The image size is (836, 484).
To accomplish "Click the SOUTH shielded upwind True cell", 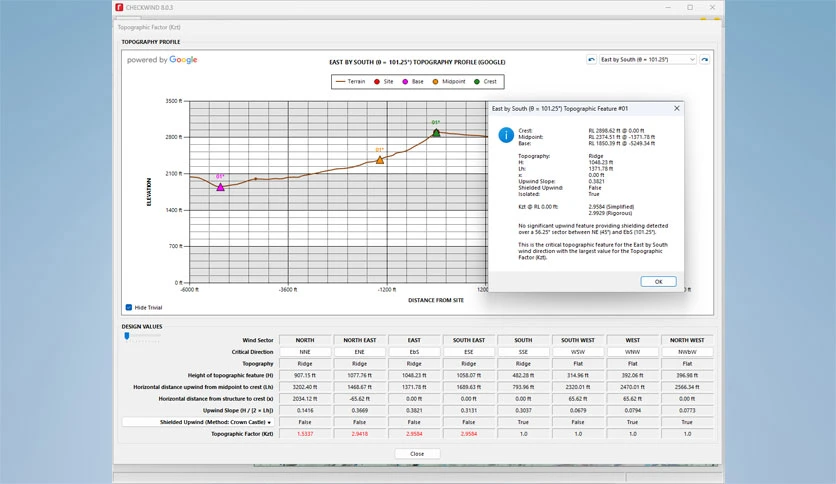I will coord(523,422).
